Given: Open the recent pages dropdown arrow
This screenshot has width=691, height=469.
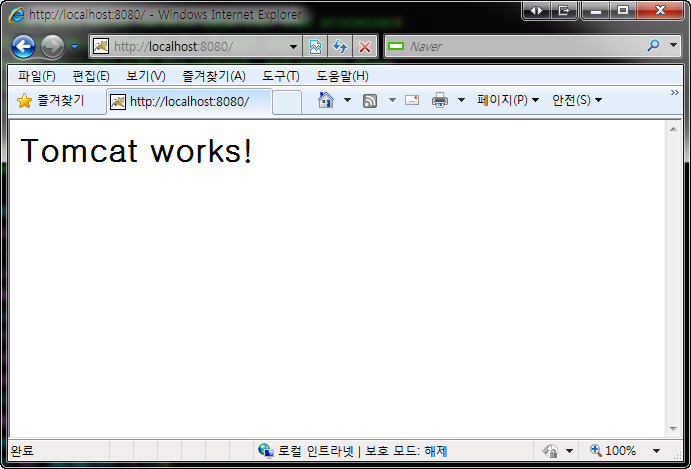Looking at the screenshot, I should 75,46.
